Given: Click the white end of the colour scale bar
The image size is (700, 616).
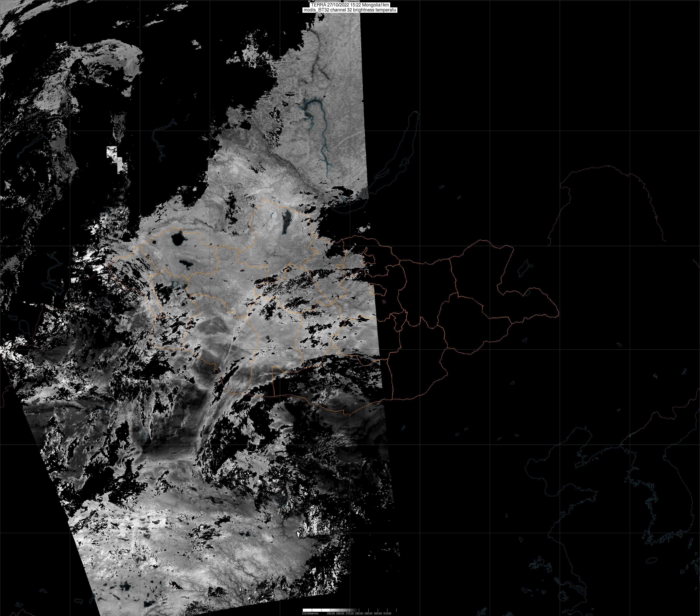Looking at the screenshot, I should pyautogui.click(x=307, y=610).
